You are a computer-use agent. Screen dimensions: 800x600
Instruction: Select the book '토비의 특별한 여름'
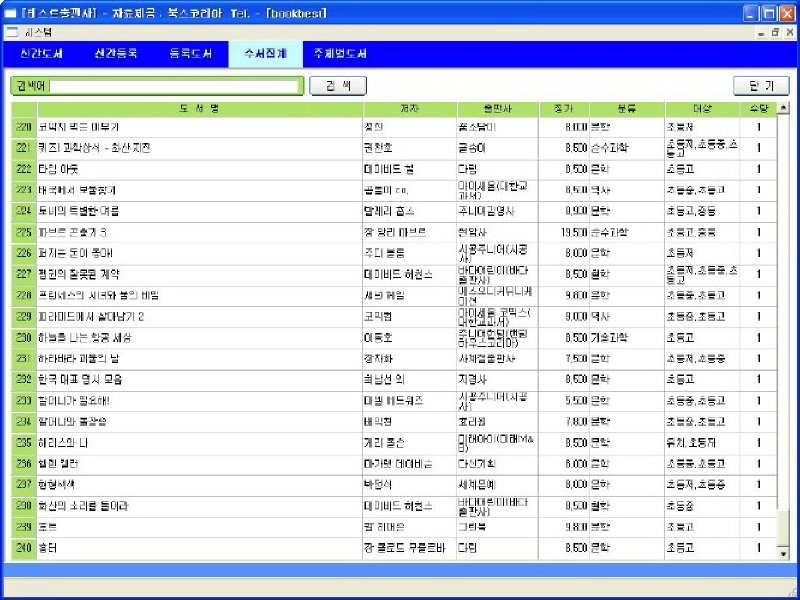coord(199,211)
